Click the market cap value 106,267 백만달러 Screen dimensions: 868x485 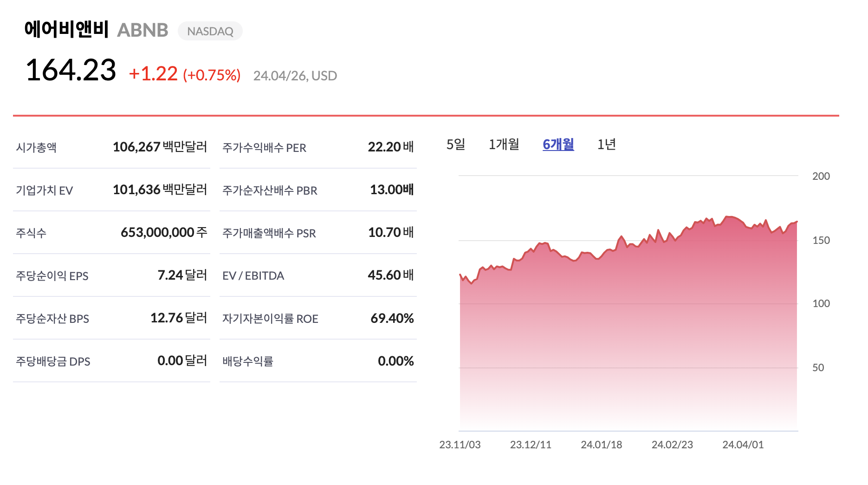[x=160, y=147]
